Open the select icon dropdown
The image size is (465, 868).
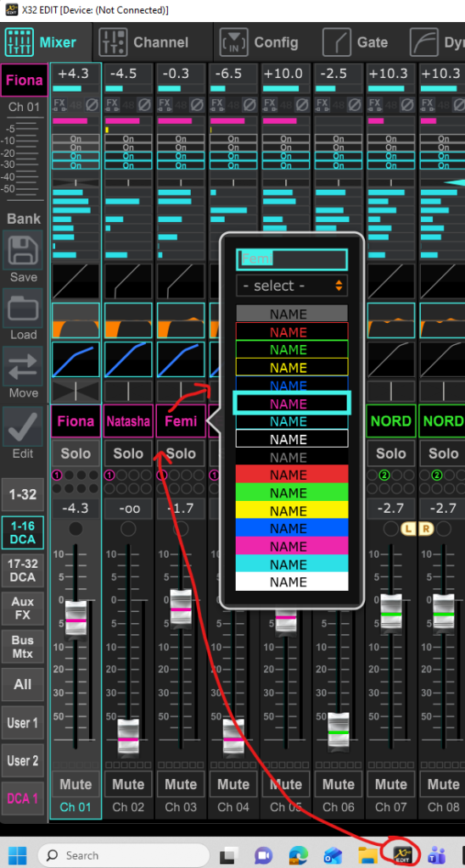(292, 286)
